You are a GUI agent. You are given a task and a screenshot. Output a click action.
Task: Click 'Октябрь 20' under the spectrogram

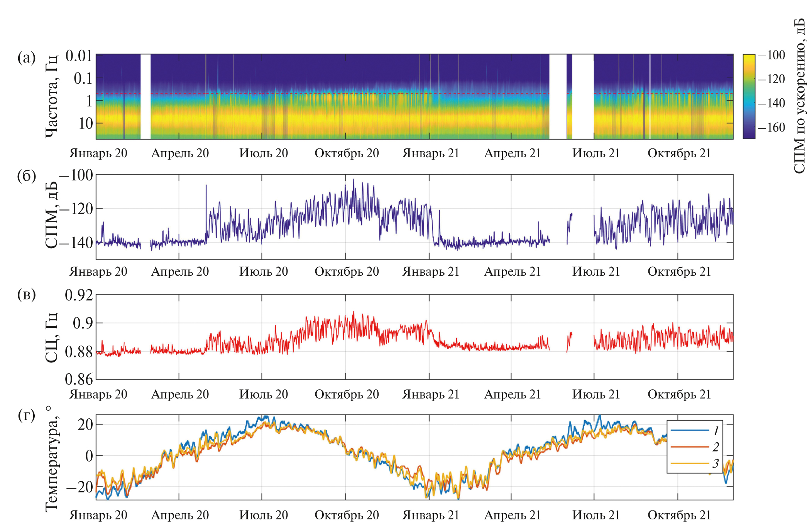click(x=347, y=153)
